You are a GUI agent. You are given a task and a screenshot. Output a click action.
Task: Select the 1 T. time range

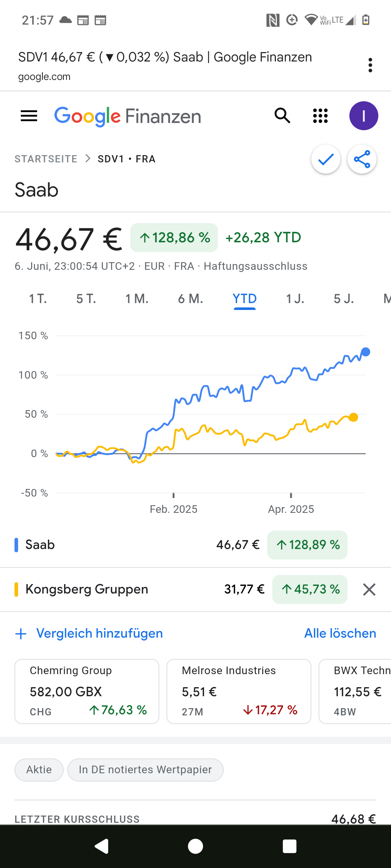38,299
